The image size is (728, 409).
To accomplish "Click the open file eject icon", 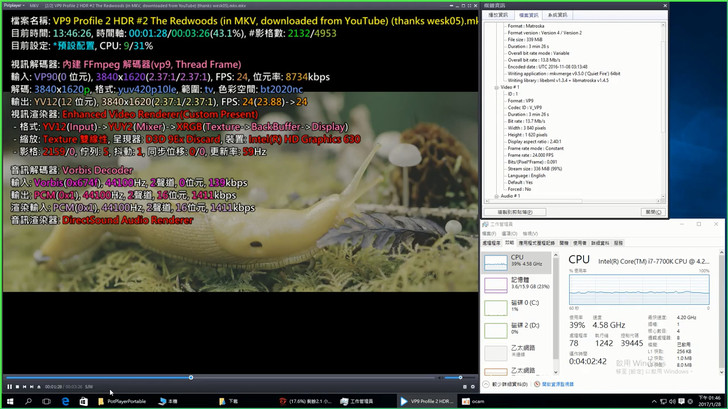I will tap(38, 387).
